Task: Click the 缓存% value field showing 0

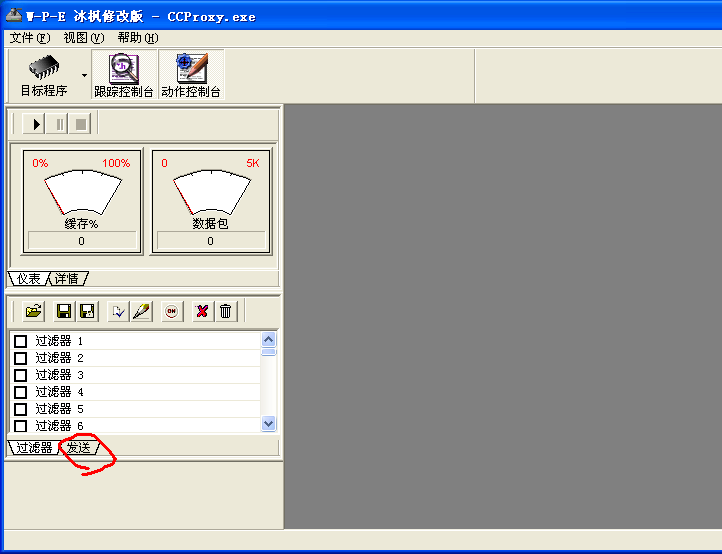Action: [x=82, y=241]
